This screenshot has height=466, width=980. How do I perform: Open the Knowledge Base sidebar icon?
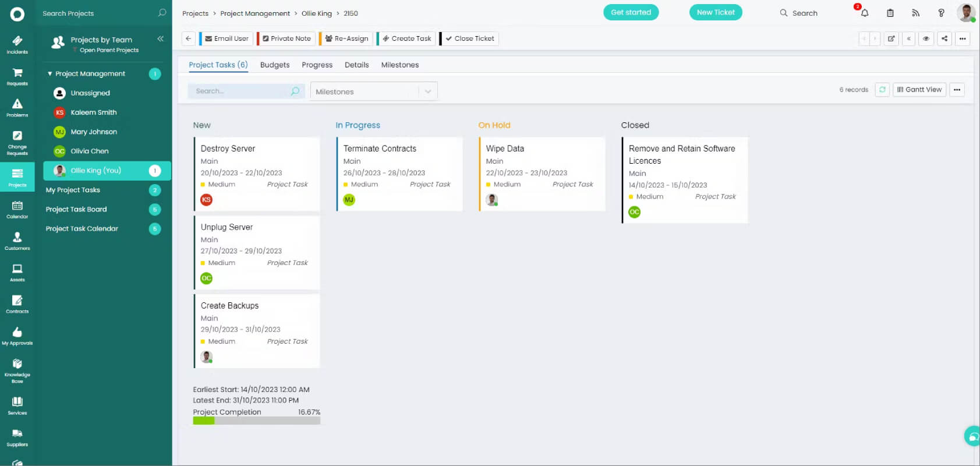pyautogui.click(x=17, y=371)
